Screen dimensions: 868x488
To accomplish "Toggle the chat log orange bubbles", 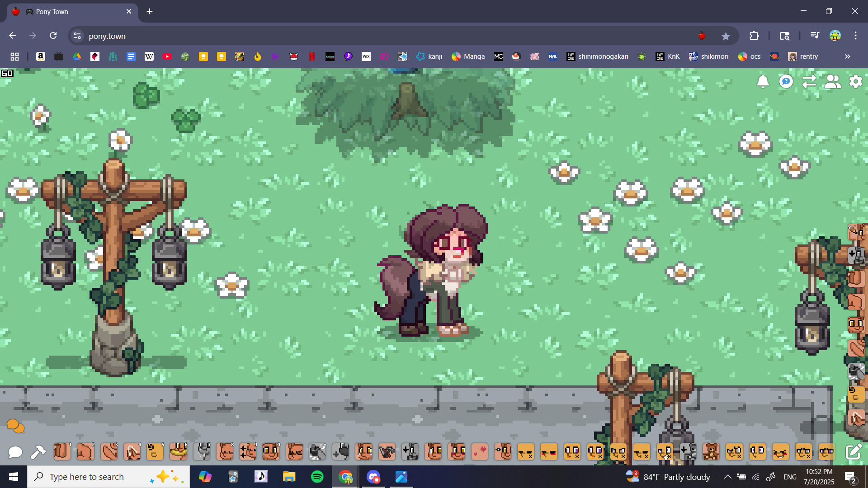I will (15, 426).
